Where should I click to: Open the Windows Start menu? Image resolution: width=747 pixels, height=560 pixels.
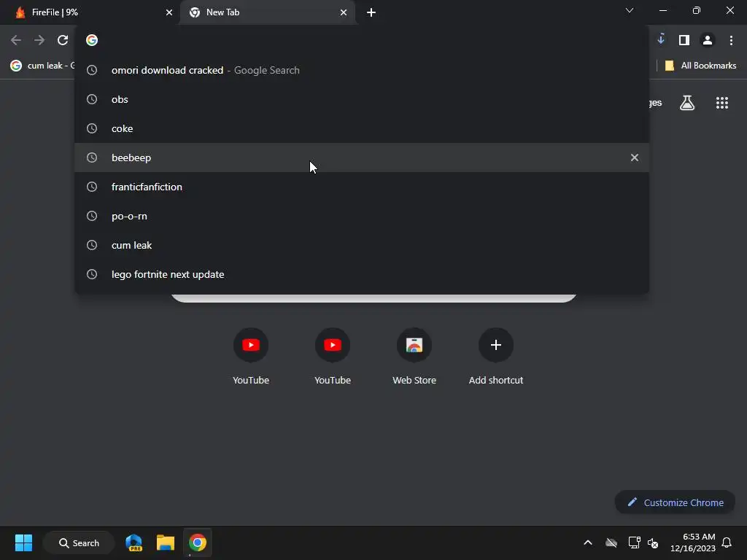23,542
